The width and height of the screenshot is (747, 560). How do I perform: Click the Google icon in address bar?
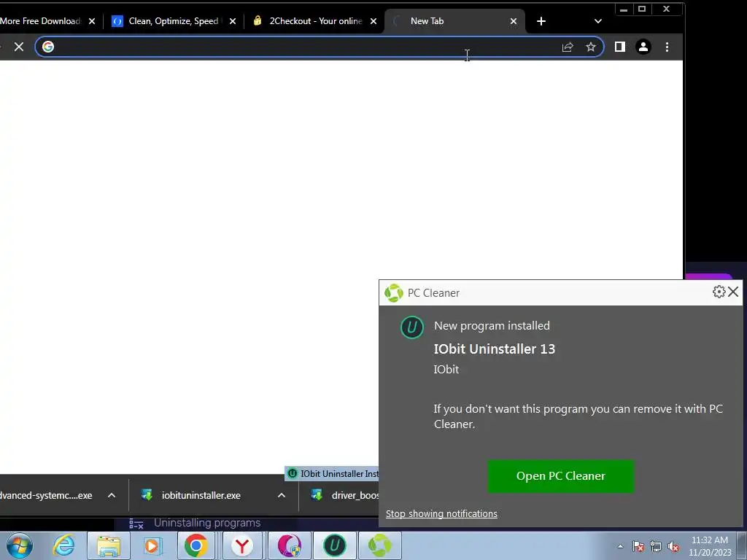click(x=47, y=47)
